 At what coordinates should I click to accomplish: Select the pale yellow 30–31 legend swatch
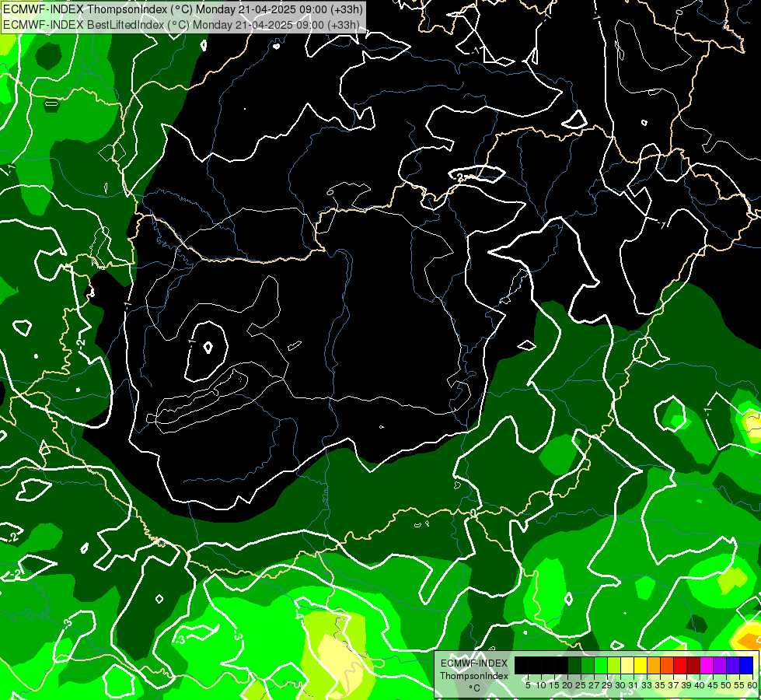(x=627, y=666)
